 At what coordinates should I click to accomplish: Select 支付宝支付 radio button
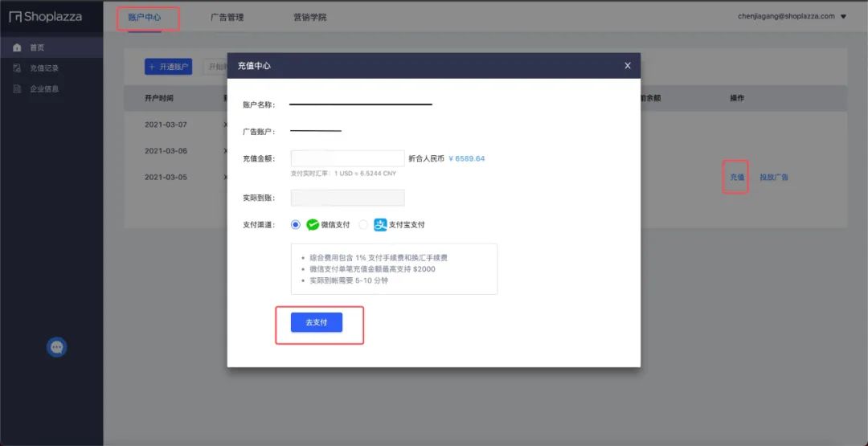363,225
